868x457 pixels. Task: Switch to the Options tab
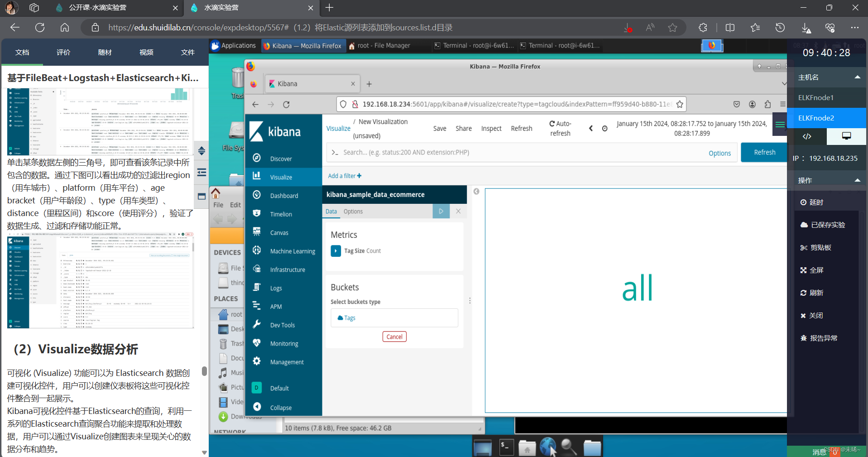click(353, 212)
